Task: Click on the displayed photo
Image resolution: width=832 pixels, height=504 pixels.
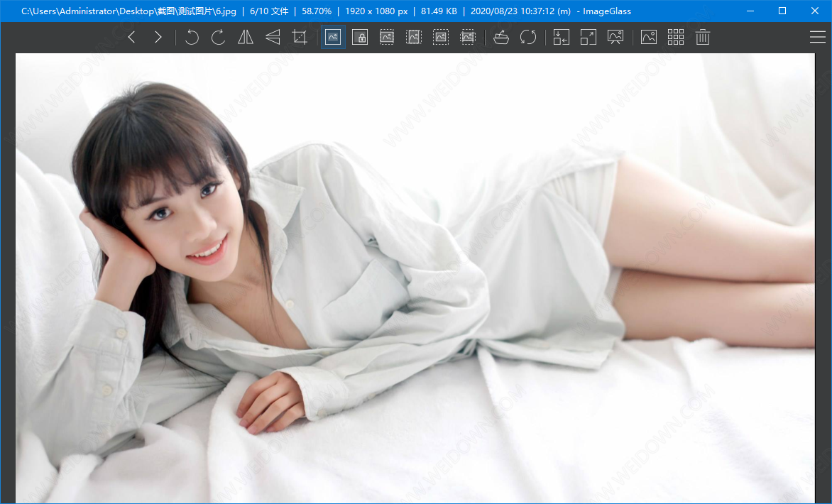Action: click(415, 277)
